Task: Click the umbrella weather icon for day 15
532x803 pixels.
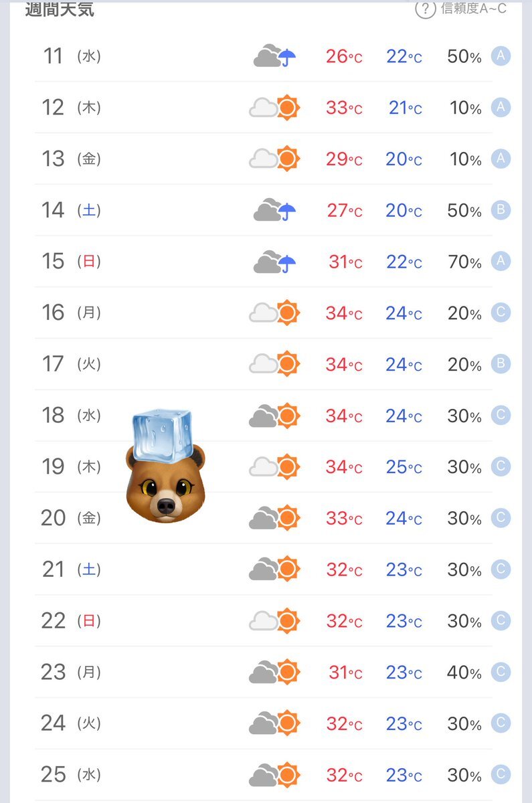Action: point(274,262)
